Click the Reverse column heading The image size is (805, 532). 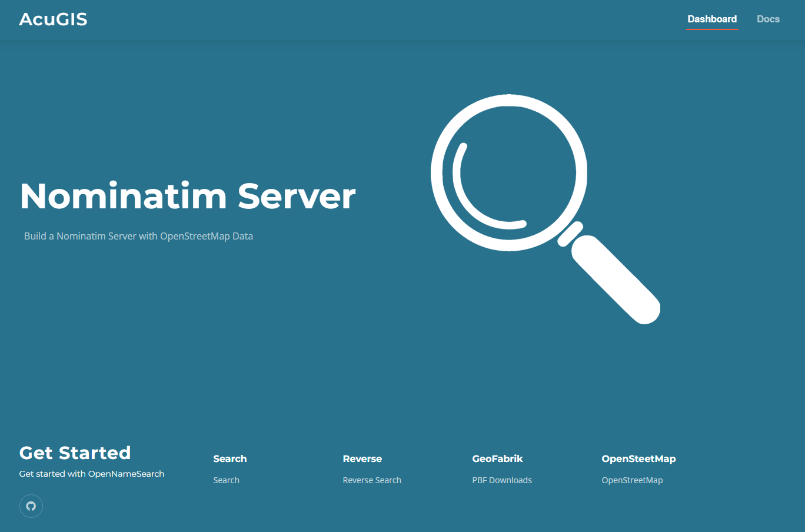[362, 459]
